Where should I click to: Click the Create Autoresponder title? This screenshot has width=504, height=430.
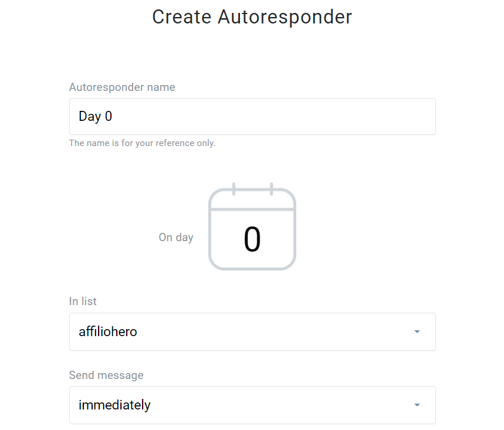coord(252,17)
